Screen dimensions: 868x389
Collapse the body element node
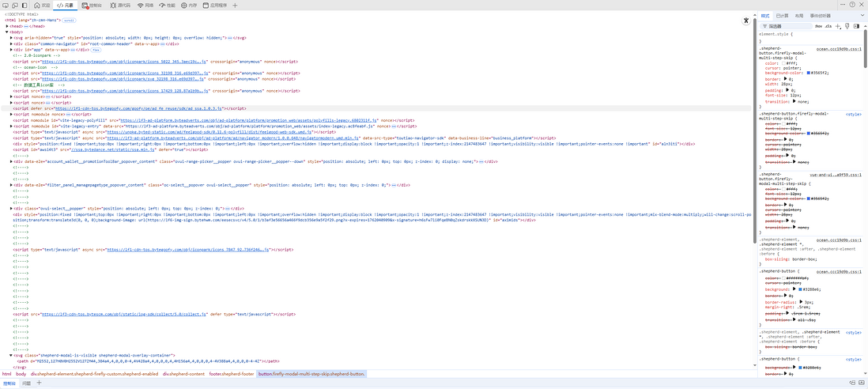tap(7, 32)
